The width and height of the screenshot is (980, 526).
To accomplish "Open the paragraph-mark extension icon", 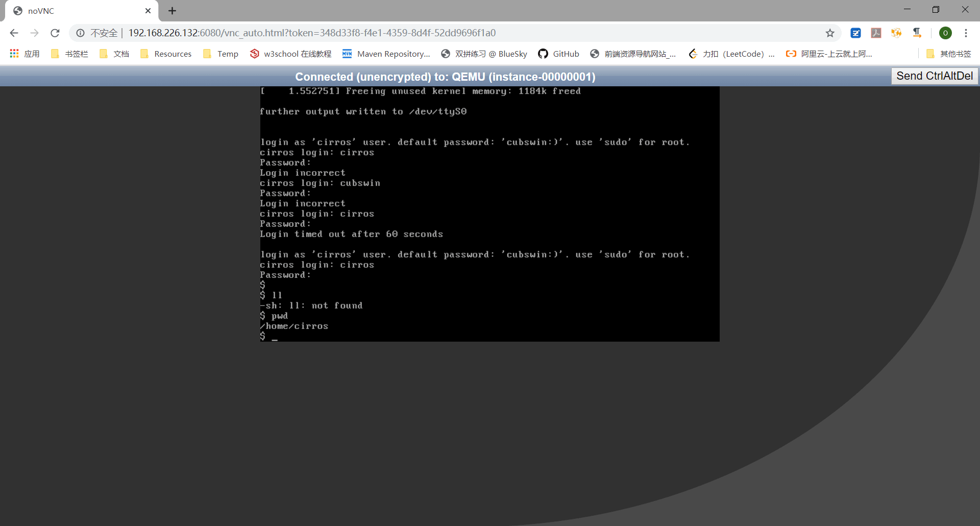I will click(x=917, y=33).
